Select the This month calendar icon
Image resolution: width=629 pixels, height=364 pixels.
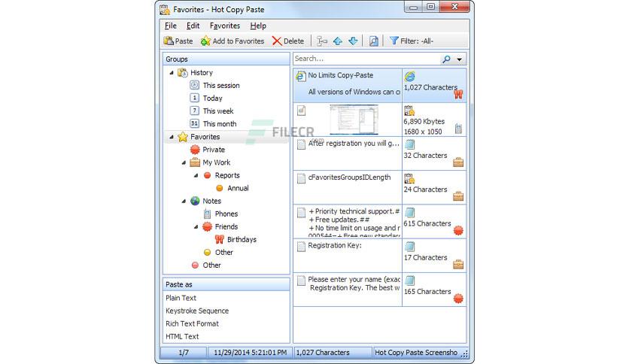195,123
